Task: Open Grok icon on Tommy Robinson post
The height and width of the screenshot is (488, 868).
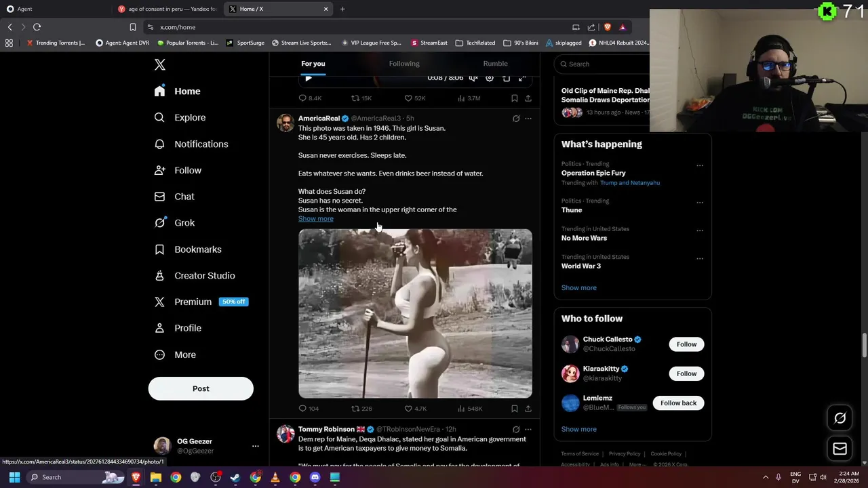Action: tap(516, 430)
